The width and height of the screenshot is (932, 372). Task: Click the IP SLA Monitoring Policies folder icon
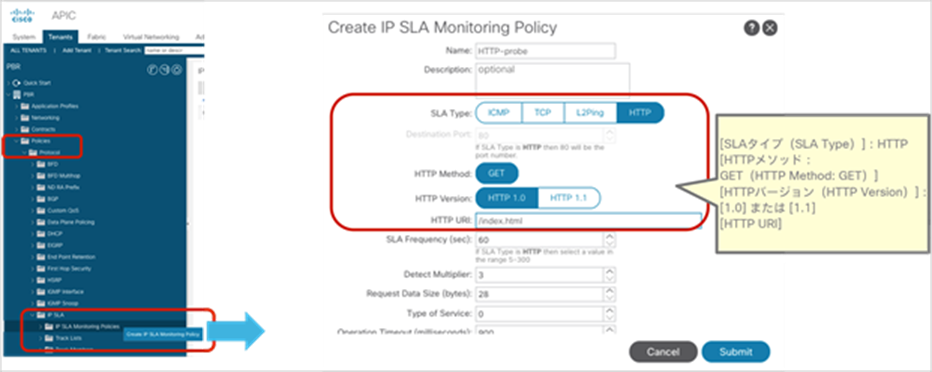pyautogui.click(x=49, y=326)
